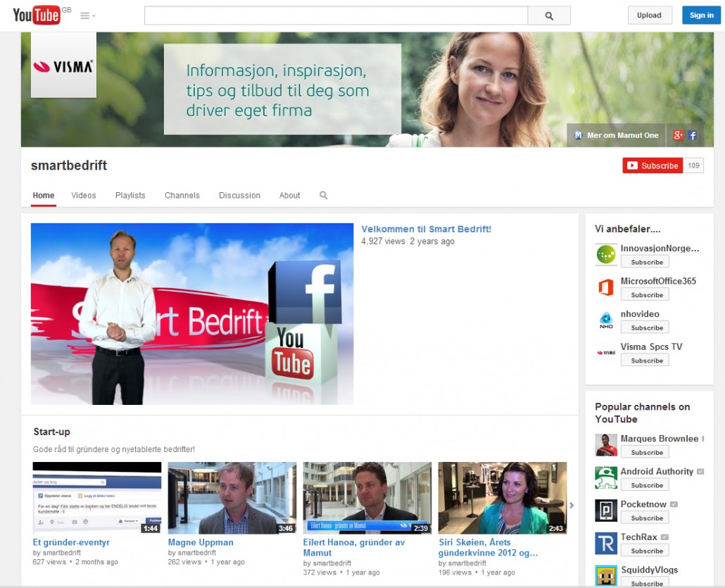Click by smartbedrift under Et gründer-eventyr

(x=57, y=552)
